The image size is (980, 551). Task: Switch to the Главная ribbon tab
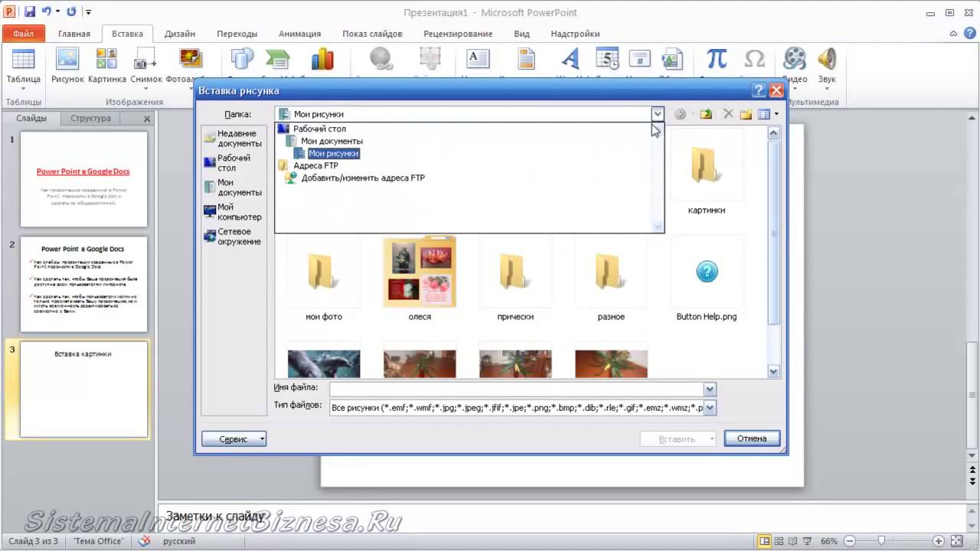(74, 34)
